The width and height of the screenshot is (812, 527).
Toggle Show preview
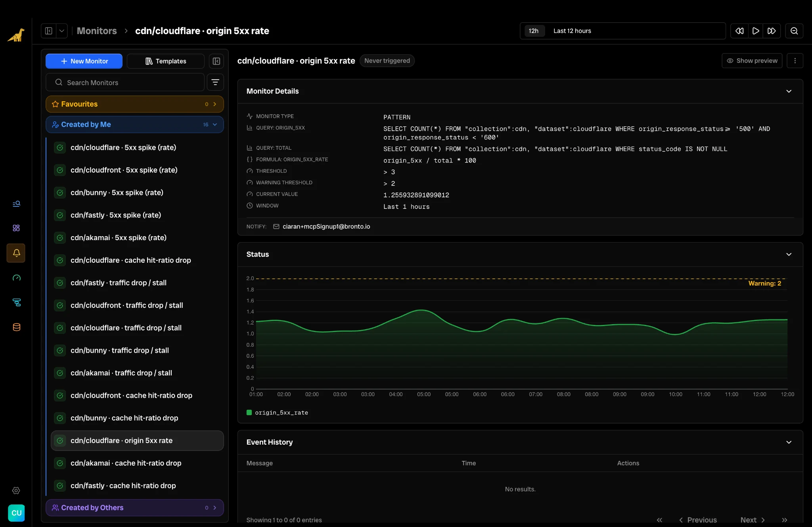pos(752,61)
